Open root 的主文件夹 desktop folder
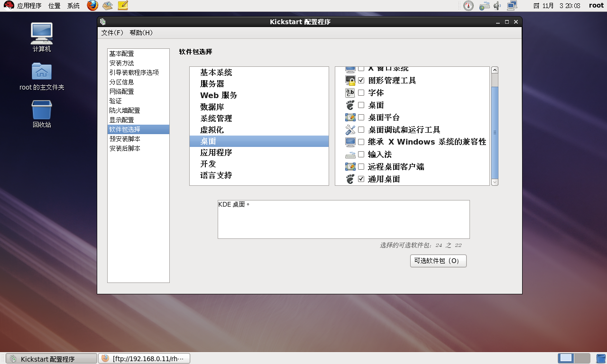The image size is (607, 364). (x=42, y=76)
